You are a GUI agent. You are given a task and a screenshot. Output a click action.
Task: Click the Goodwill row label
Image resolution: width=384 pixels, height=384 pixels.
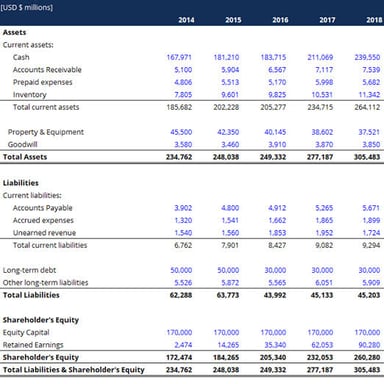pyautogui.click(x=22, y=144)
